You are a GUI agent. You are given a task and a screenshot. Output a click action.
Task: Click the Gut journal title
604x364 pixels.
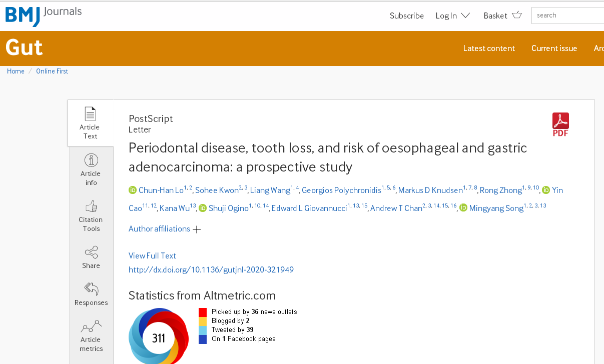click(24, 48)
